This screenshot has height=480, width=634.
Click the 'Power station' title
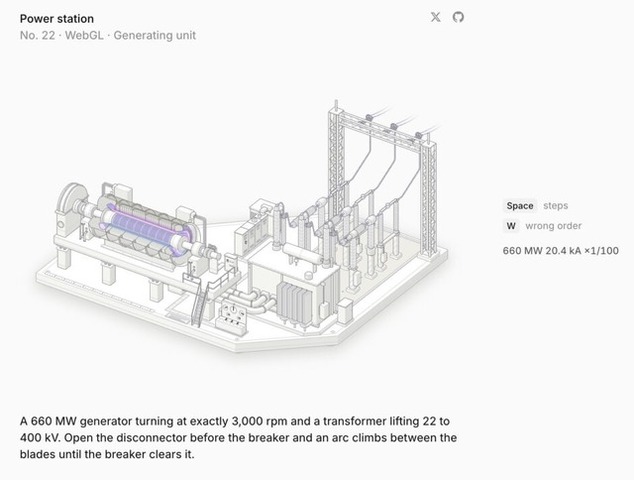(x=57, y=19)
